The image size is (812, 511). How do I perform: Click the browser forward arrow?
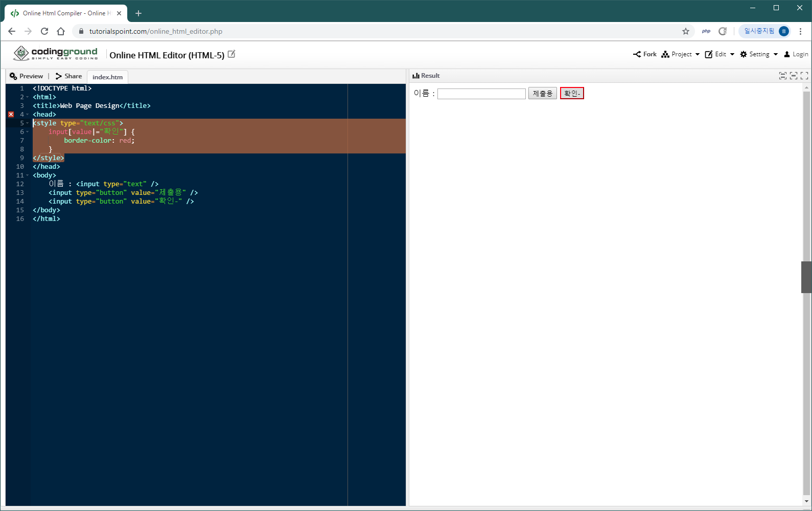coord(28,31)
